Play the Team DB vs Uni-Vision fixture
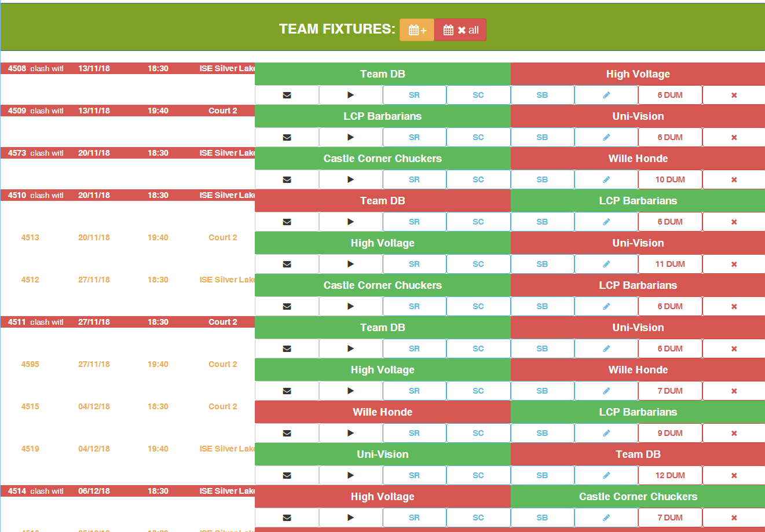This screenshot has height=532, width=765. pyautogui.click(x=350, y=348)
